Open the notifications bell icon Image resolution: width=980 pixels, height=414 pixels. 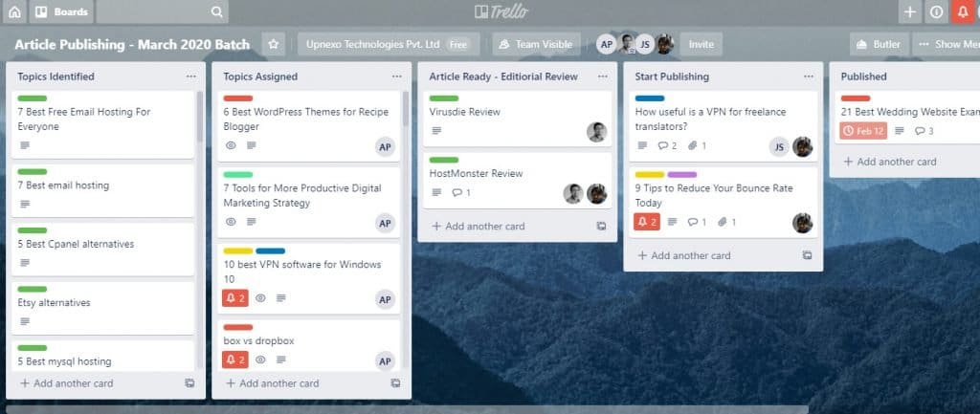coord(963,11)
